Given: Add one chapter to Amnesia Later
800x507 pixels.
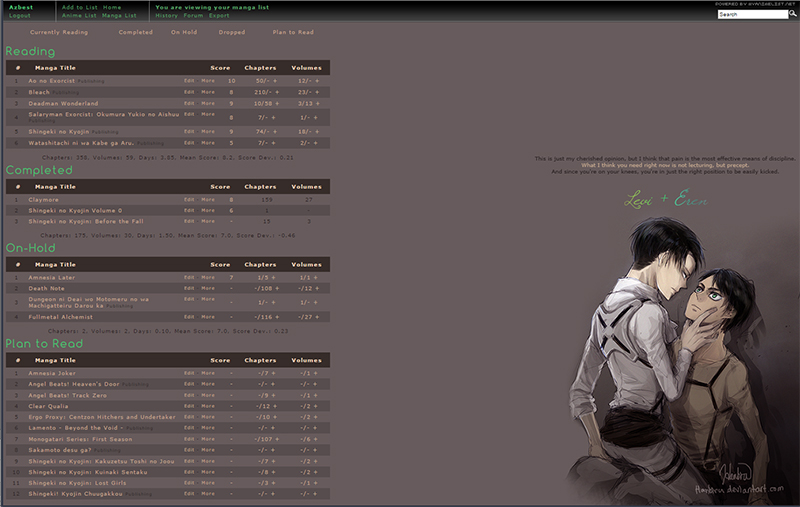Looking at the screenshot, I should pos(273,277).
